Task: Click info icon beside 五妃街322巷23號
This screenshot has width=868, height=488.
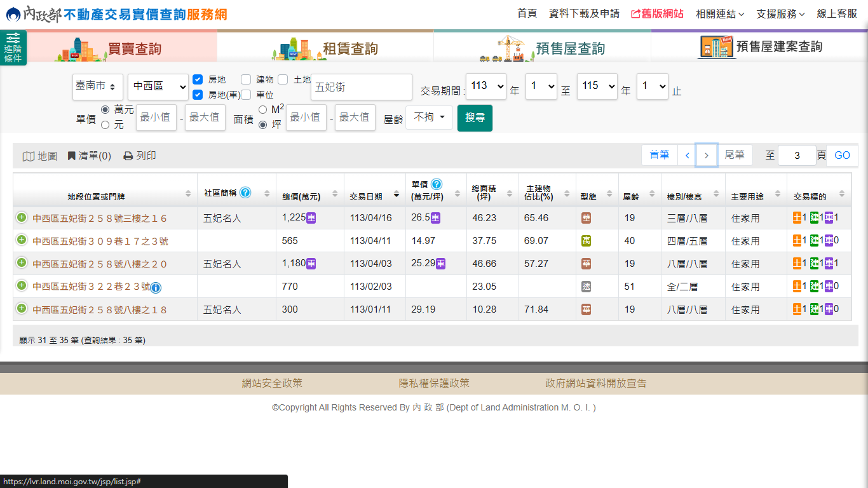Action: click(156, 287)
